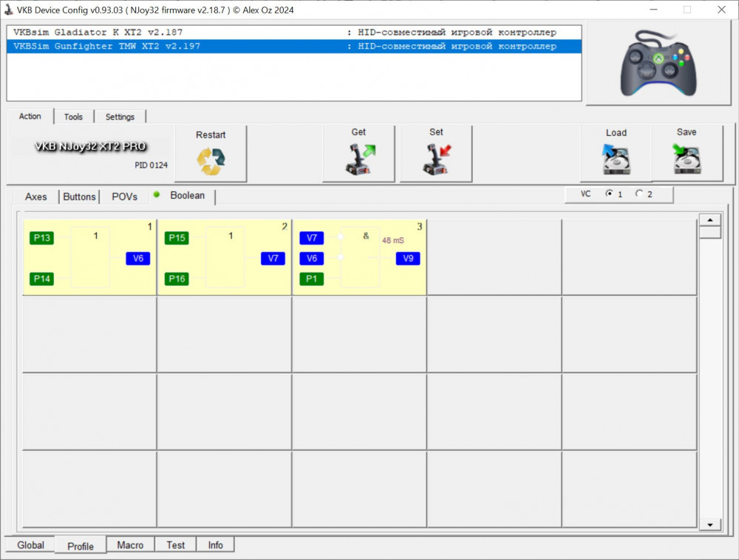
Task: Switch to the Tools tab
Action: point(73,117)
